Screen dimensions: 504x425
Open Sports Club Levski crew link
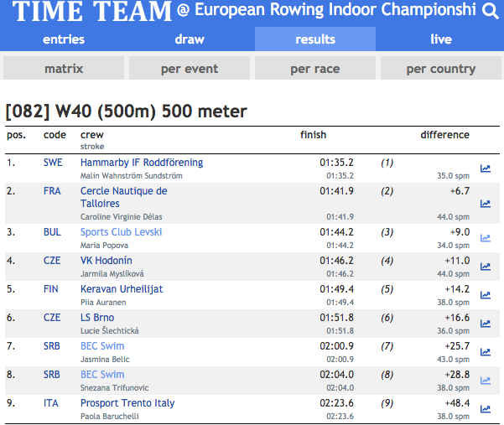(122, 232)
